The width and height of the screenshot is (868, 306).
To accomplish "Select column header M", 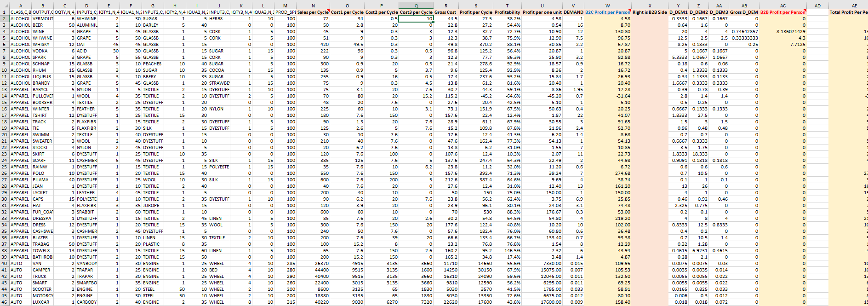I will pos(286,6).
